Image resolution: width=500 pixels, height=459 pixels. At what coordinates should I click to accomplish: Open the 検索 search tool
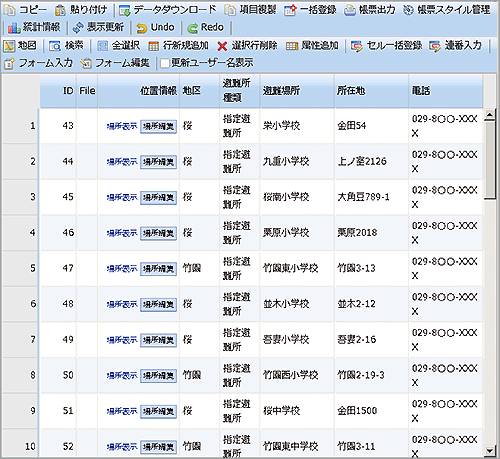[66, 46]
